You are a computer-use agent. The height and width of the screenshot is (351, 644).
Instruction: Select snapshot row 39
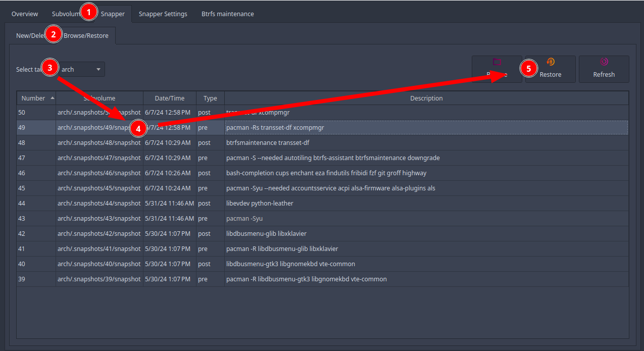pos(303,279)
